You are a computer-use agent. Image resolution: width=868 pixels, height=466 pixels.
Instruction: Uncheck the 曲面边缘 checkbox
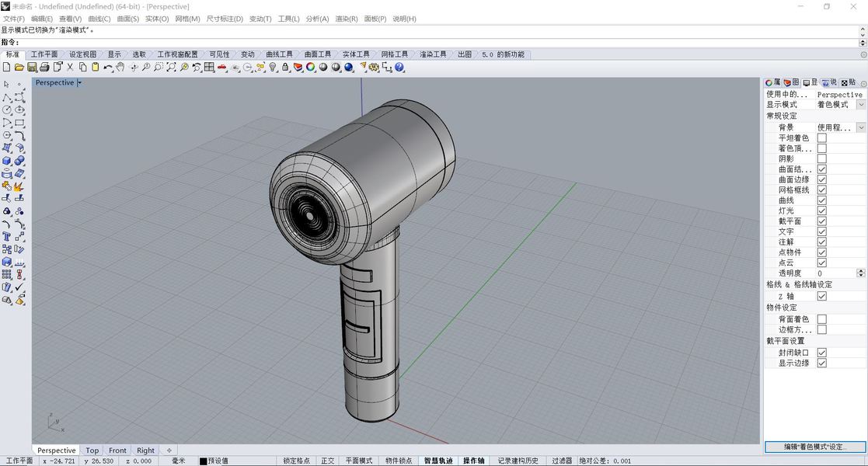point(822,179)
